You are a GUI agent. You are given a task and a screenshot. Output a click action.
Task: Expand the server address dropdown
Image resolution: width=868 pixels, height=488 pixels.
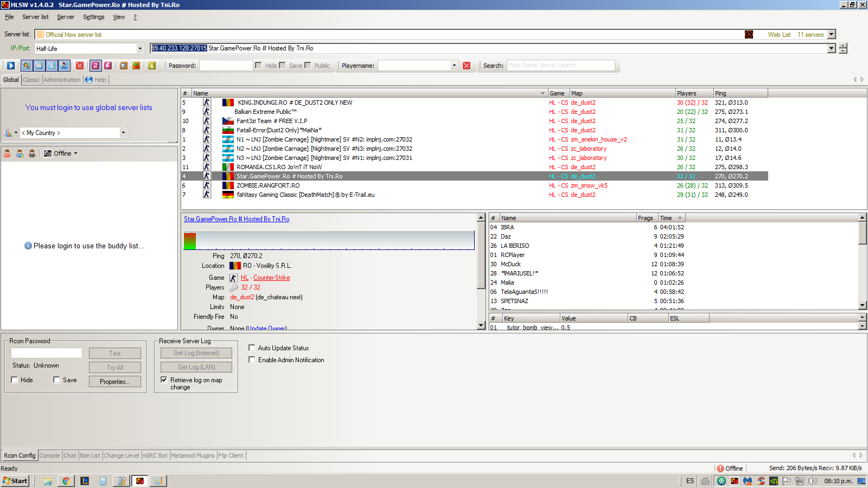click(832, 48)
